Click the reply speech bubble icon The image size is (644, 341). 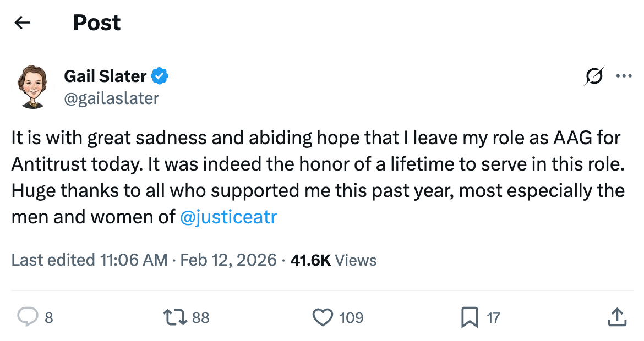tap(27, 317)
